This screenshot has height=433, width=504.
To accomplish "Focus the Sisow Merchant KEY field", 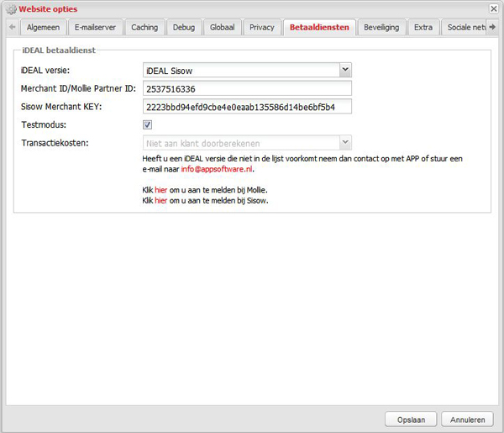I will click(x=247, y=107).
